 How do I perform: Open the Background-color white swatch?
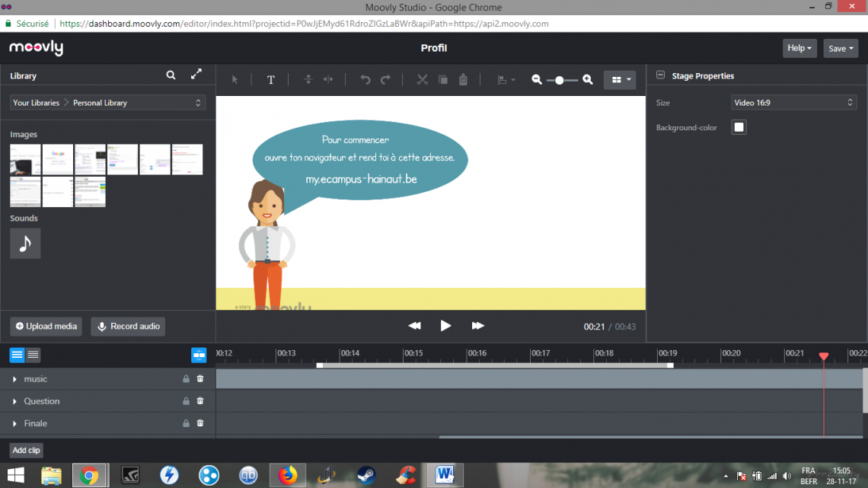[x=739, y=127]
